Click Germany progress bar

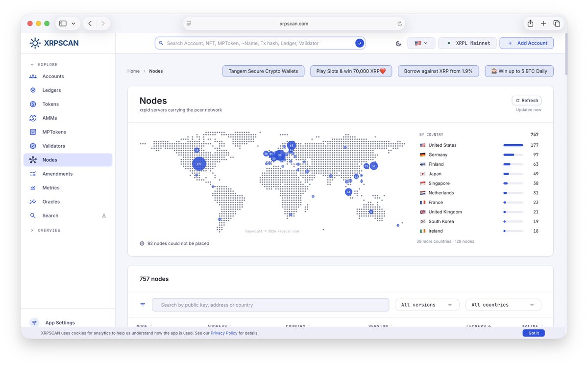[x=513, y=155]
